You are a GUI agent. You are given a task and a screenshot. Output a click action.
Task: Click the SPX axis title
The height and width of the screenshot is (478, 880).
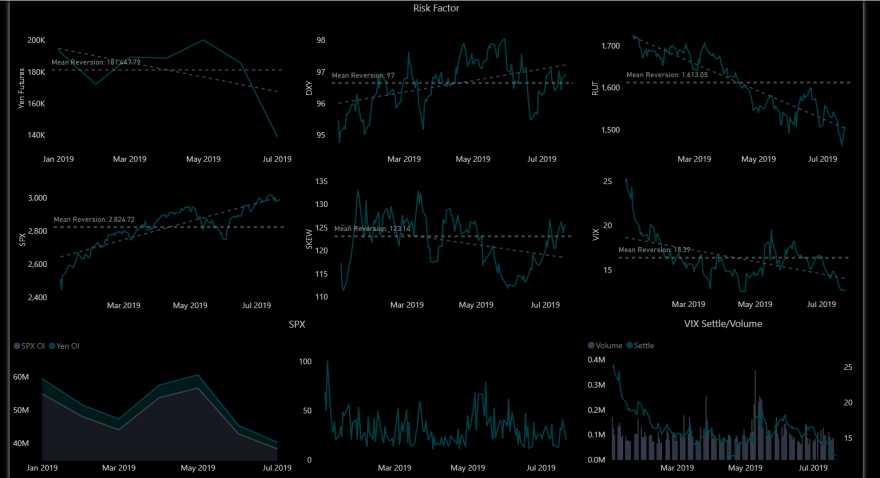click(x=22, y=240)
